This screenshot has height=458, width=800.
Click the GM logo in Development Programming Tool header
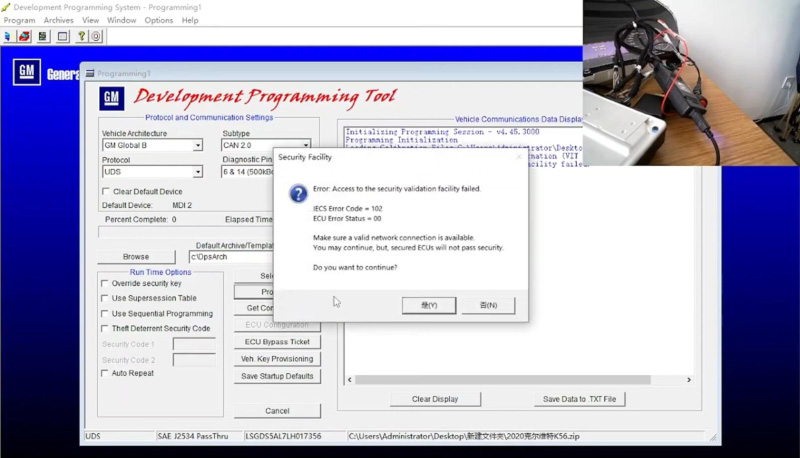click(111, 98)
